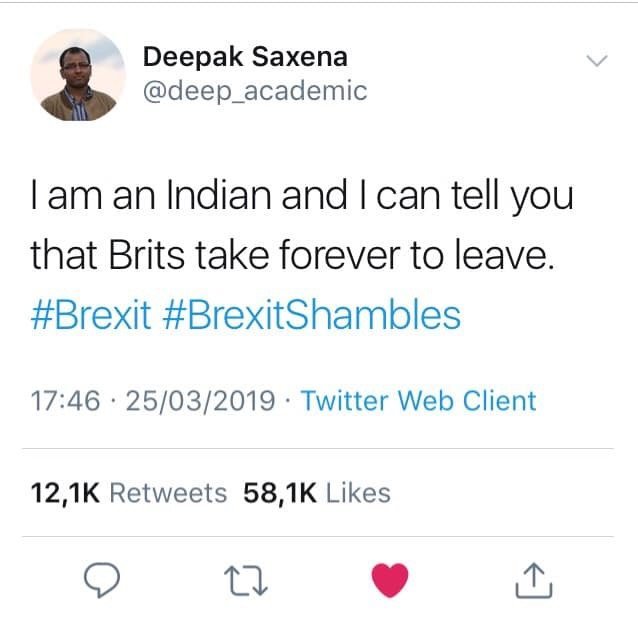This screenshot has height=617, width=638.
Task: Open the share icon for the tweet
Action: [x=534, y=581]
